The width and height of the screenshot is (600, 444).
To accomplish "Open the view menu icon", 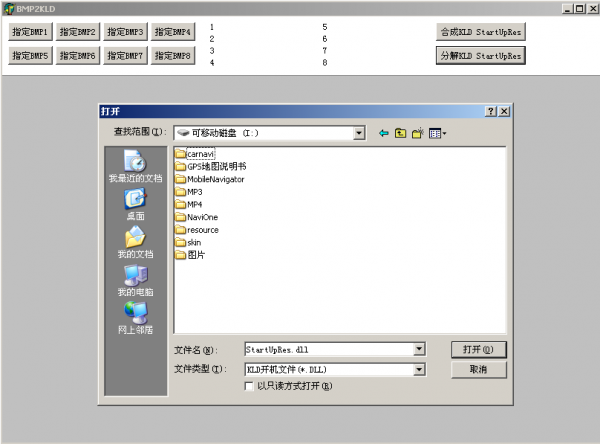I will click(437, 133).
